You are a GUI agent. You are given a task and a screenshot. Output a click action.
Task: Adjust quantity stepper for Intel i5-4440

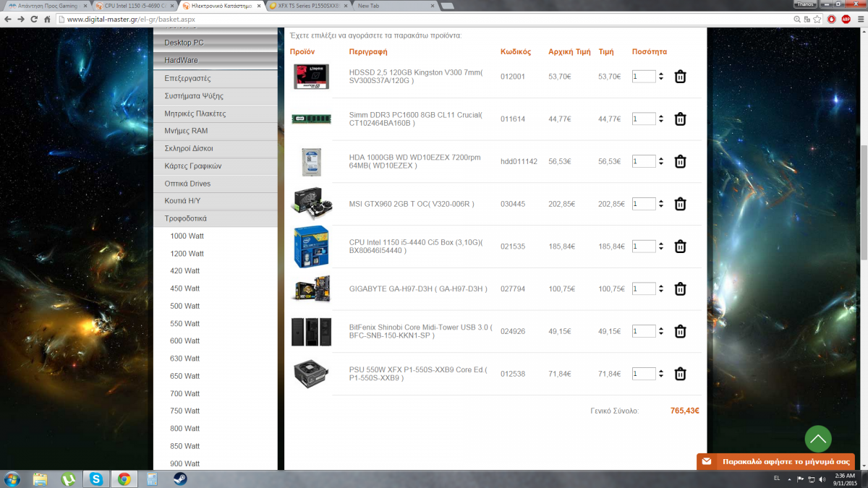click(x=660, y=247)
